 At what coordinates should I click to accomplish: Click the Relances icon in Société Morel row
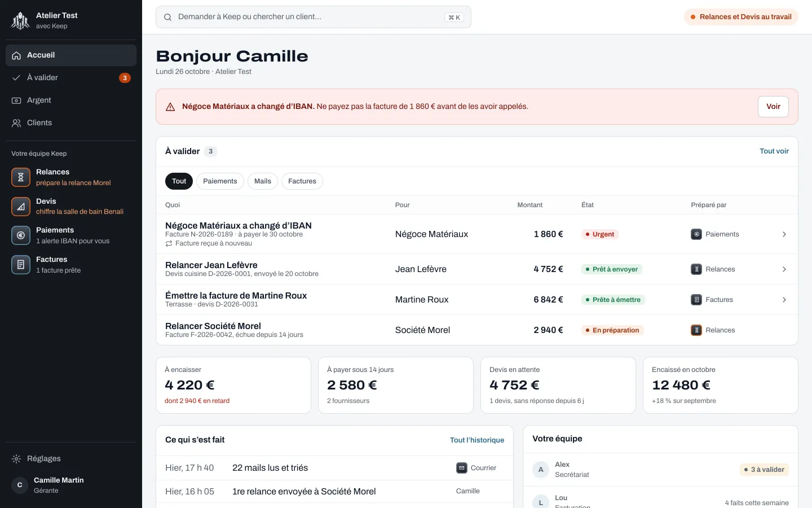click(x=696, y=330)
